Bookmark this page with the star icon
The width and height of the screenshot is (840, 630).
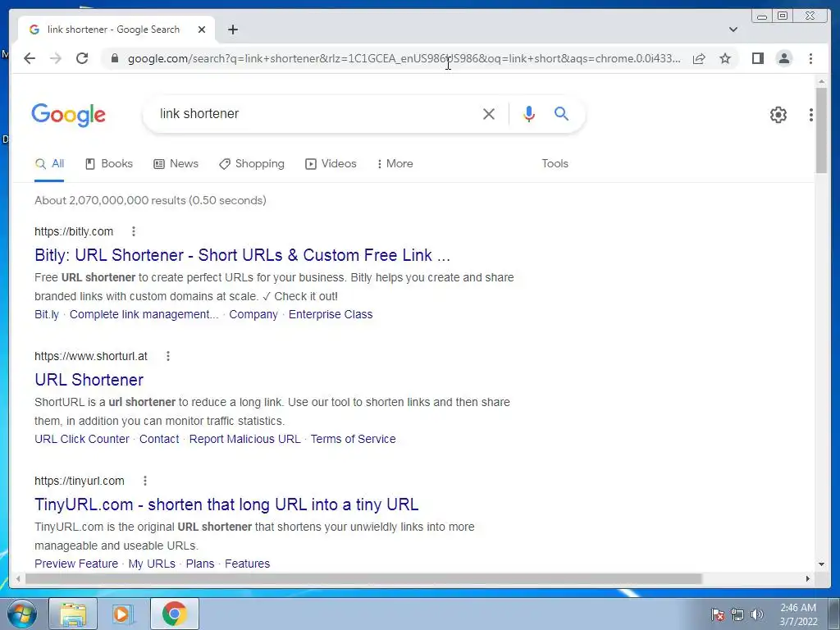click(725, 58)
